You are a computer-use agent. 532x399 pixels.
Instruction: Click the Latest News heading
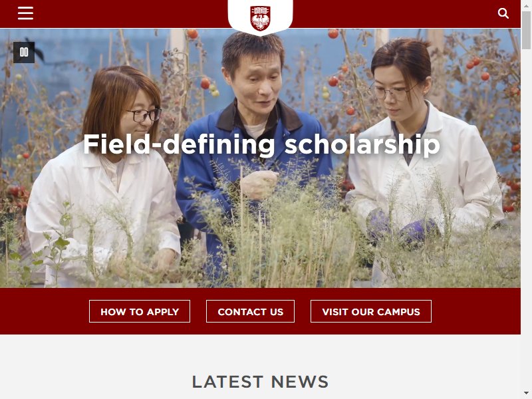pyautogui.click(x=260, y=382)
